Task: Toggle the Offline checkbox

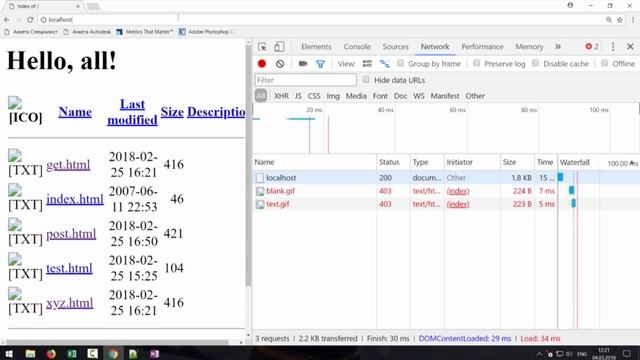Action: (x=604, y=63)
